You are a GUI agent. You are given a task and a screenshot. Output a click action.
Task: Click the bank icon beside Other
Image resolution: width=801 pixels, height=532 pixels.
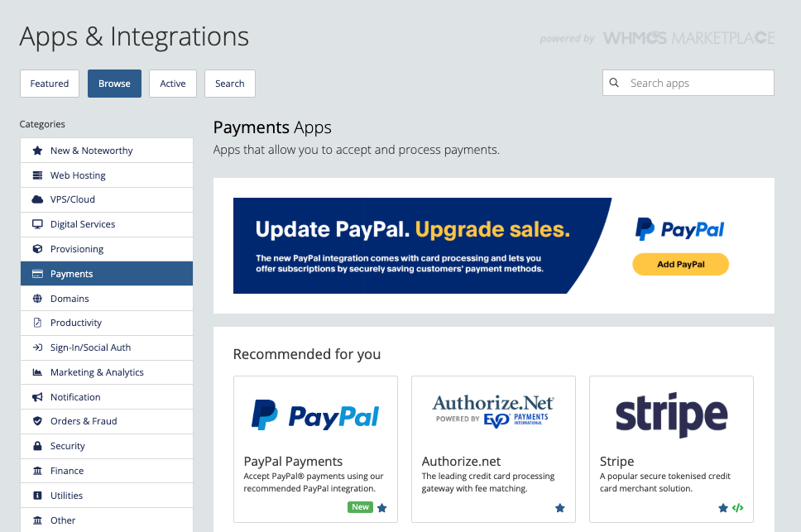pyautogui.click(x=37, y=520)
